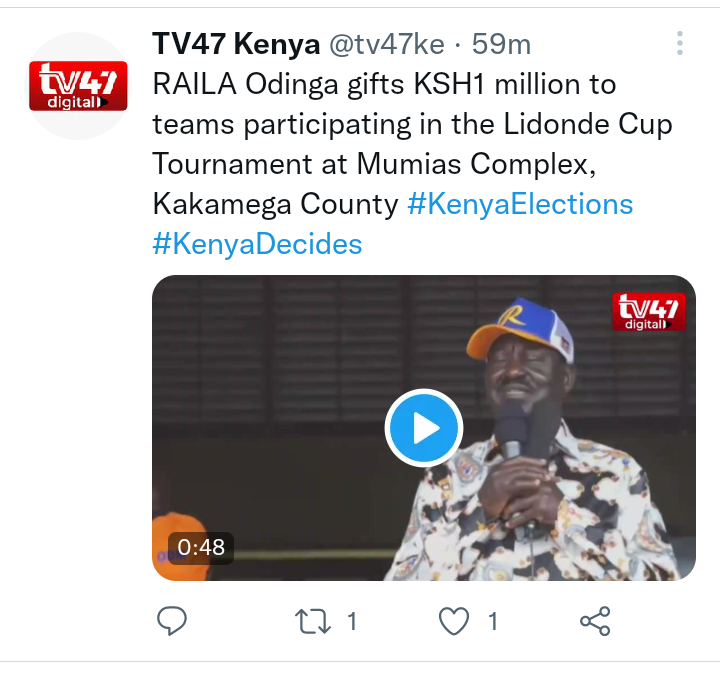The image size is (720, 674).
Task: Click the orange cap at video's bottom-left corner
Action: (179, 545)
